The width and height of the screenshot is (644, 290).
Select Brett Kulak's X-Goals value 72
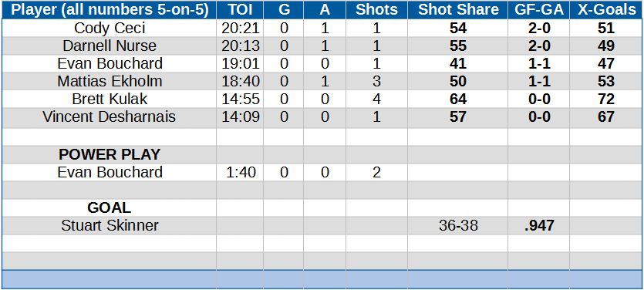606,99
